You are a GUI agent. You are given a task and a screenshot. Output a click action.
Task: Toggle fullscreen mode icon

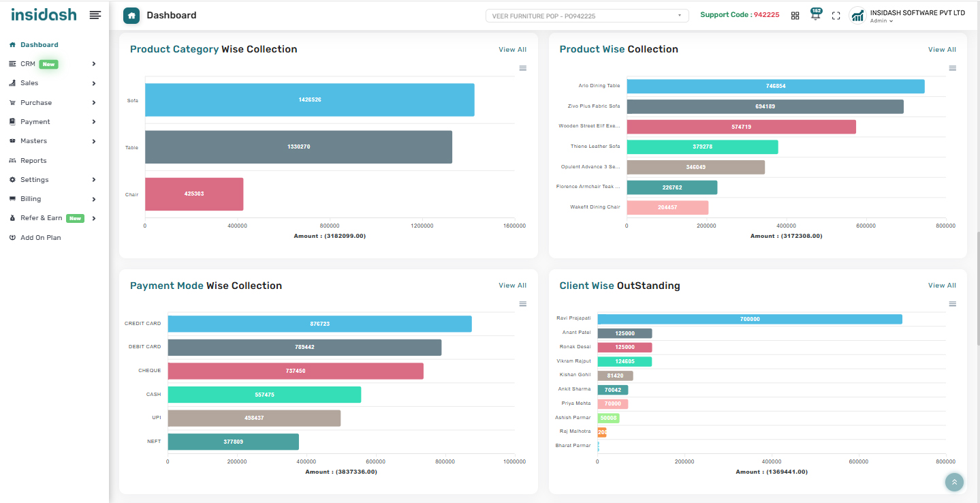pos(836,16)
